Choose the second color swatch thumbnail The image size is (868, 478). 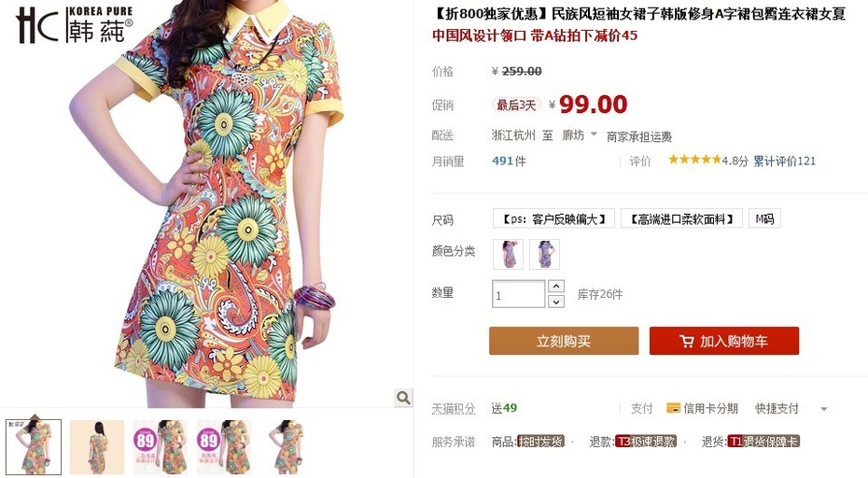tap(545, 254)
